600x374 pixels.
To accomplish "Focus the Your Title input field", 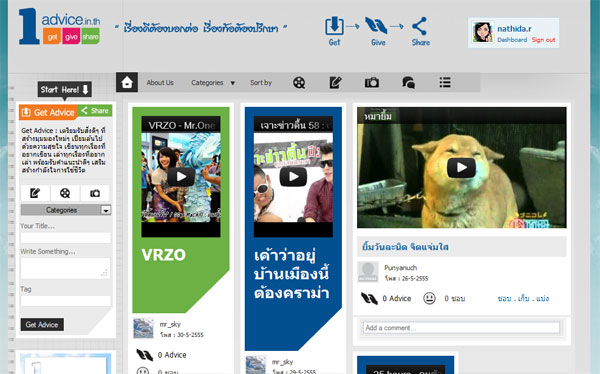I will [66, 238].
